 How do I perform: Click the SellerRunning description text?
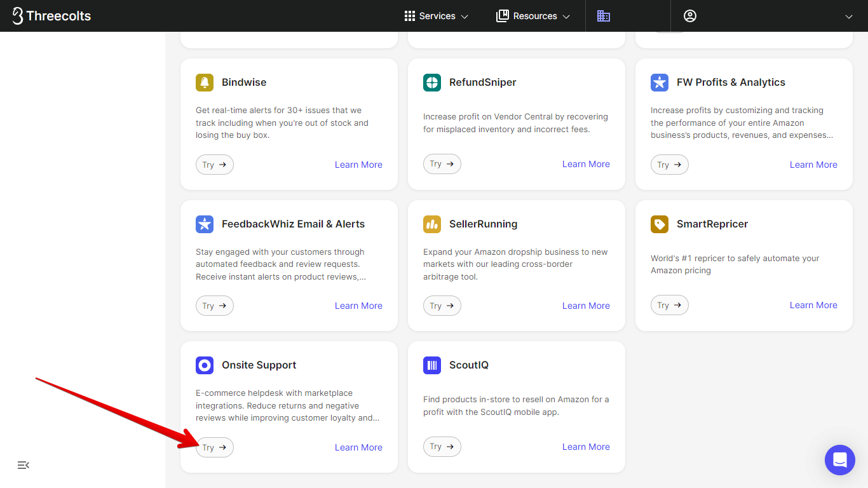(515, 264)
